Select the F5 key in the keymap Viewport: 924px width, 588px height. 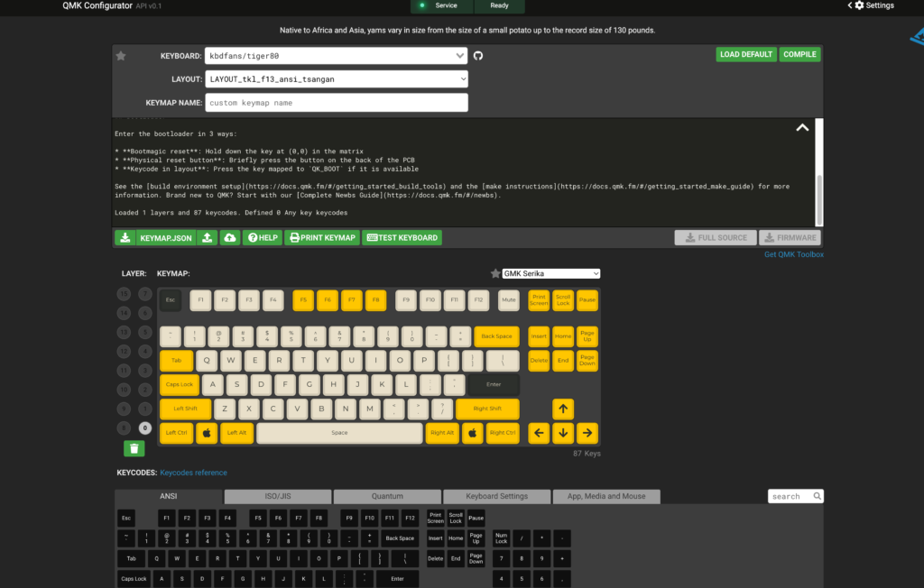303,300
